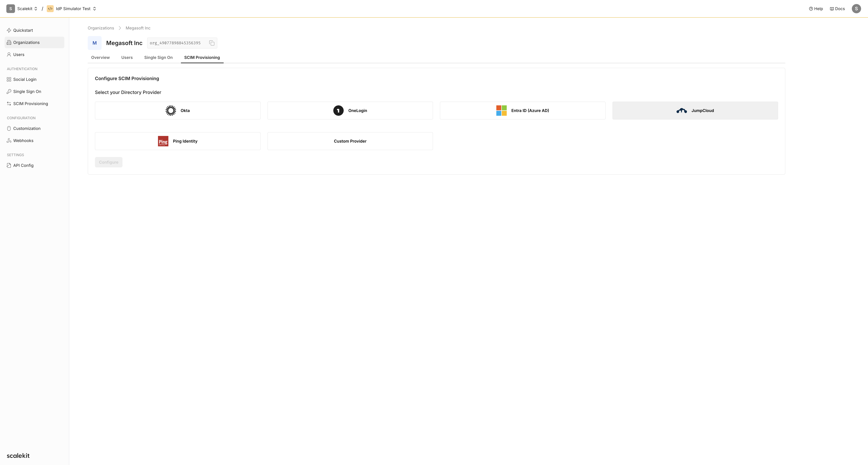Screen dimensions: 868x465
Task: Open Customization in the sidebar
Action: click(x=34, y=129)
